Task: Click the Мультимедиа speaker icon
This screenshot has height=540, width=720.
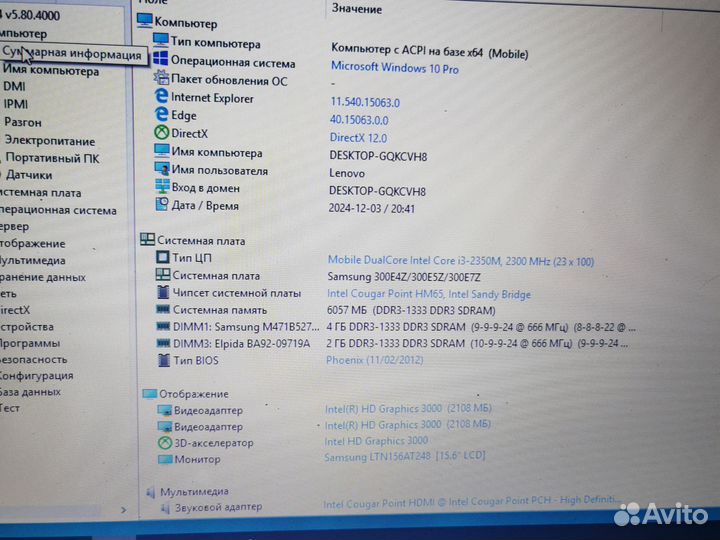Action: coord(151,493)
